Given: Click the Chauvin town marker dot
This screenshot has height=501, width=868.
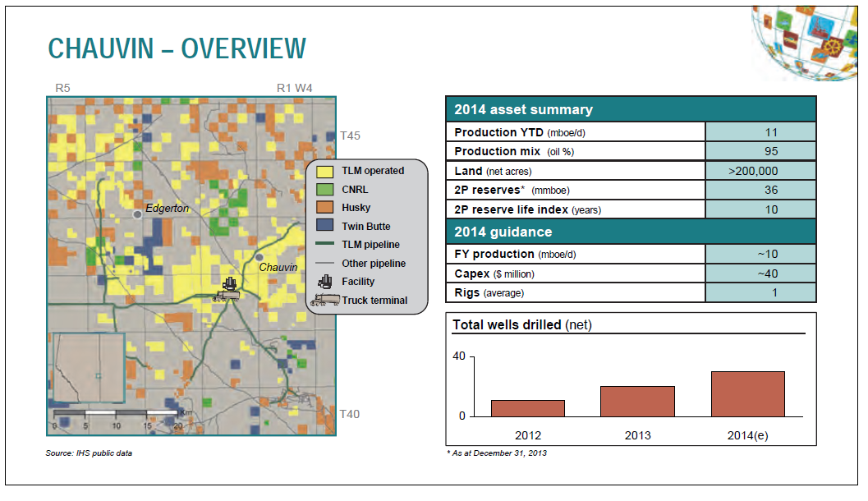Looking at the screenshot, I should (259, 257).
